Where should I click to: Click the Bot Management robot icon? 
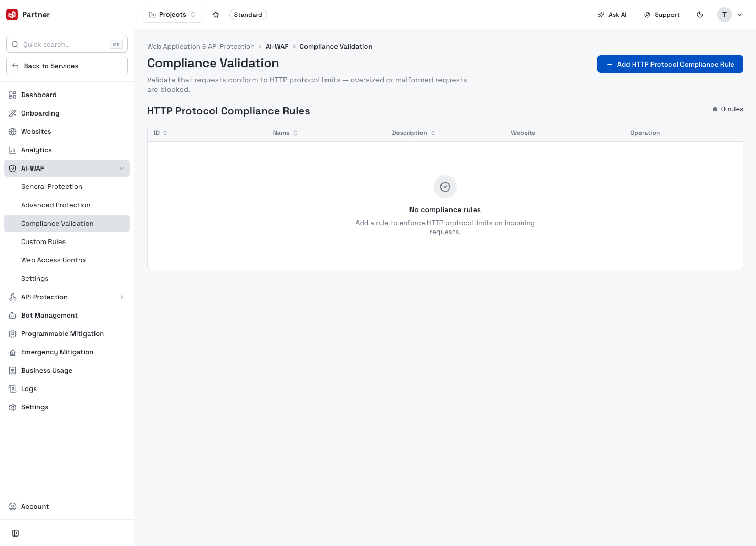tap(13, 316)
